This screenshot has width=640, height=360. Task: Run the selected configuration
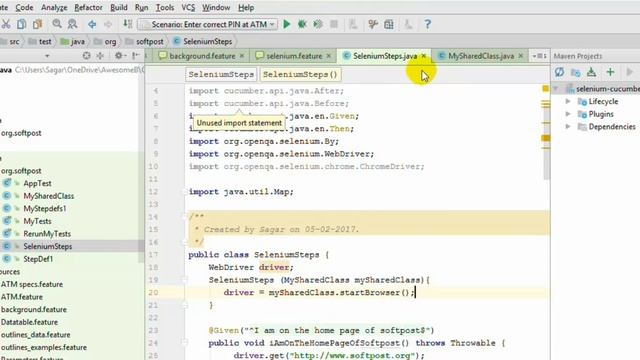pyautogui.click(x=287, y=24)
